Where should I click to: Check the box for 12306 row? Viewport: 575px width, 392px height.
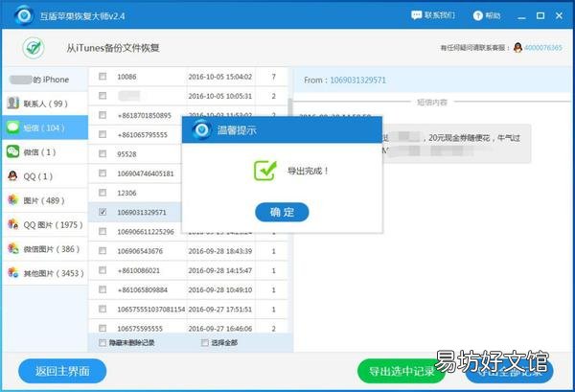103,193
